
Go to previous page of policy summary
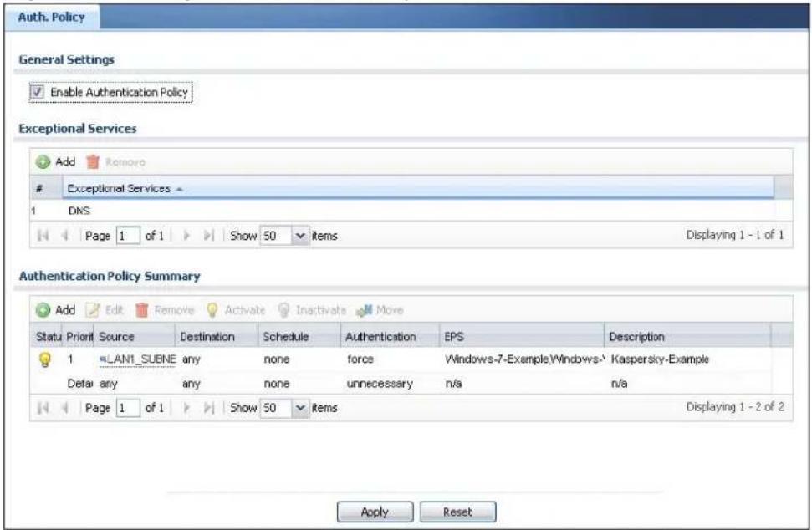[65, 408]
